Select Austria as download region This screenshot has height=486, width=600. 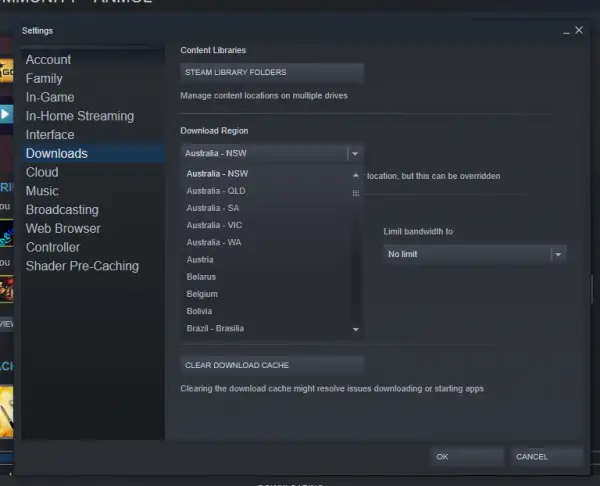coord(267,260)
